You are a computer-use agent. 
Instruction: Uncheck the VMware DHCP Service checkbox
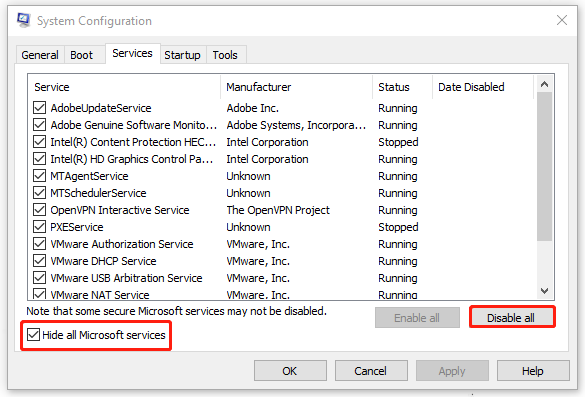click(40, 261)
